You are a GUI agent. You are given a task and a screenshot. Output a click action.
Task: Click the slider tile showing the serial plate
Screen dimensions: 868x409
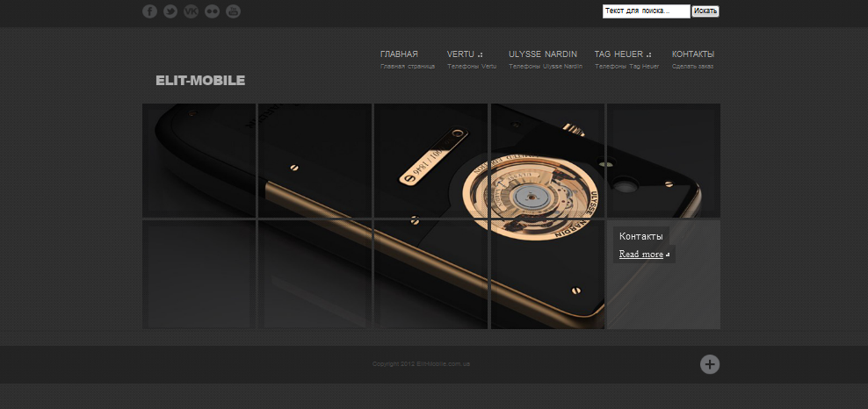pyautogui.click(x=430, y=161)
